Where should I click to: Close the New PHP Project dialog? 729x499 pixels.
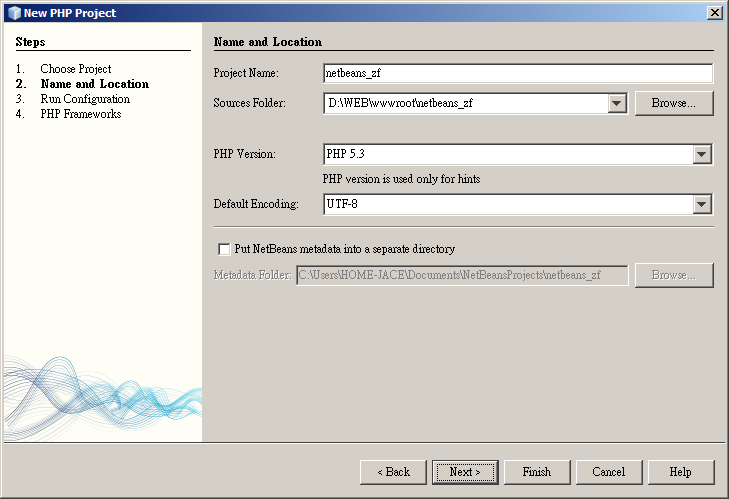715,13
